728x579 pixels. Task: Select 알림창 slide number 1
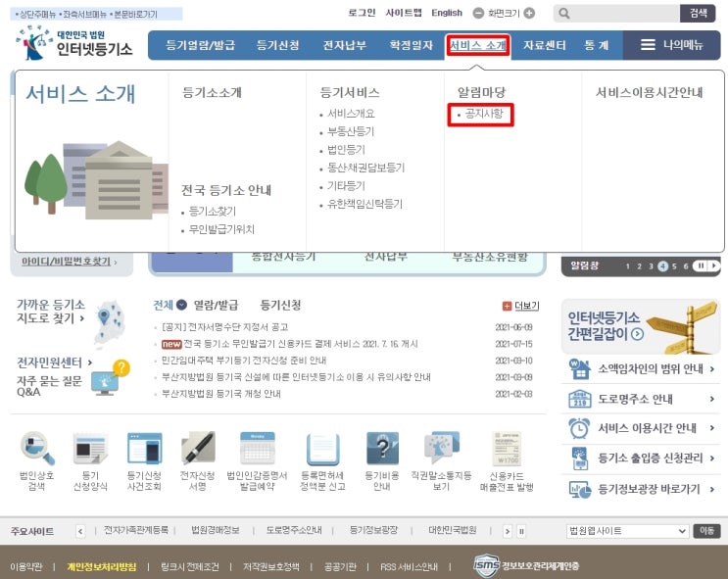[x=628, y=266]
